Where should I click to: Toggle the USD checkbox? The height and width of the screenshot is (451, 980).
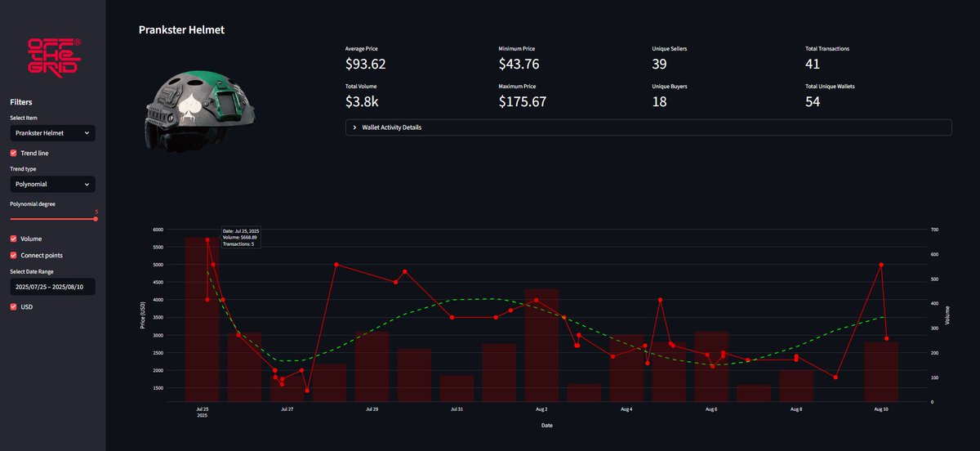point(13,306)
